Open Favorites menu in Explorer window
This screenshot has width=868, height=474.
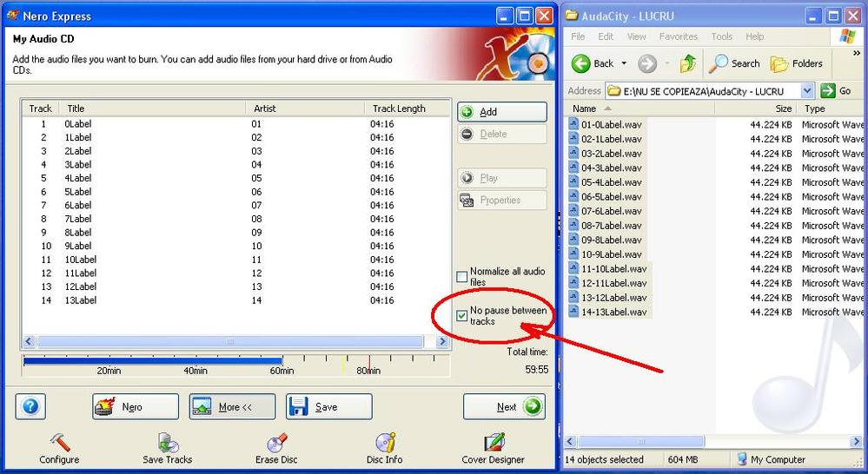pyautogui.click(x=678, y=36)
